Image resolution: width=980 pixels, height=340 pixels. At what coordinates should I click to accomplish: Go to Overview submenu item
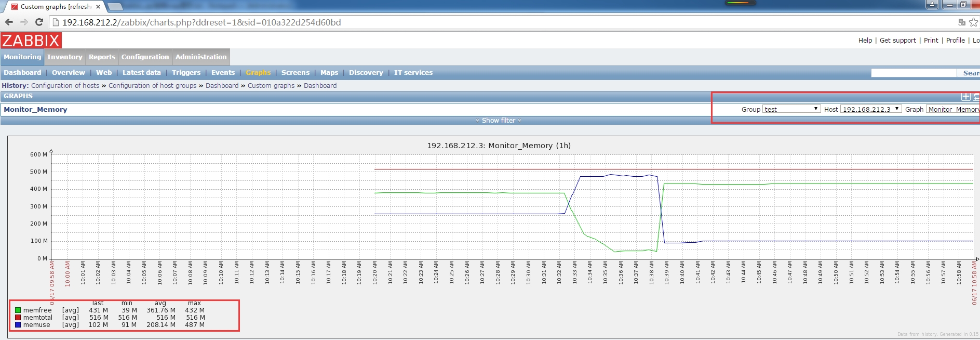68,73
